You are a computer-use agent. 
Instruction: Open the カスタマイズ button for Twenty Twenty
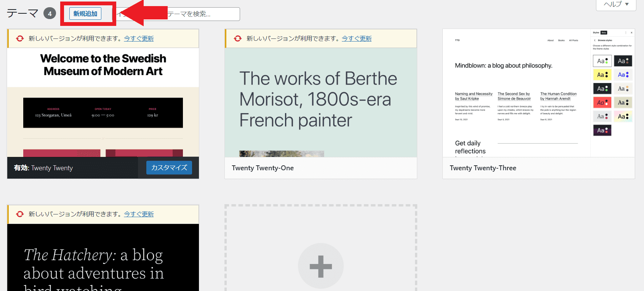point(169,168)
